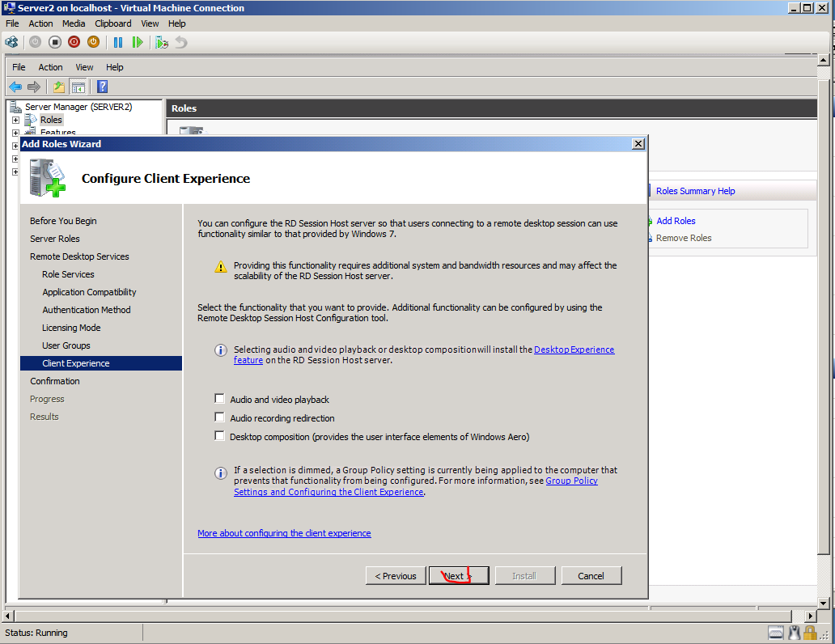Click the Previous button in wizard
The image size is (835, 644).
tap(396, 576)
